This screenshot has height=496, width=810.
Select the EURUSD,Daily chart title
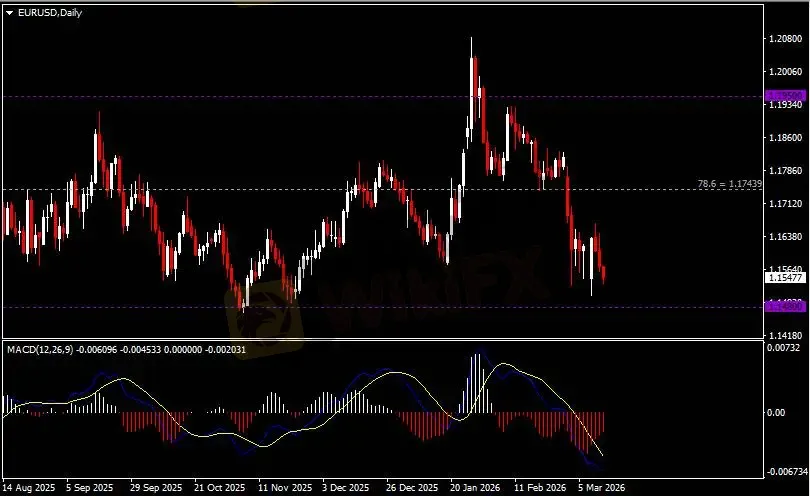pyautogui.click(x=50, y=13)
